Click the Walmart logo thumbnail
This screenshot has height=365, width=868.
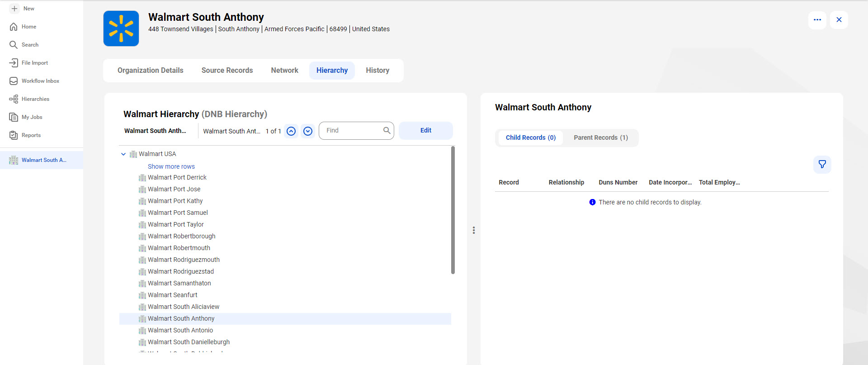coord(121,28)
